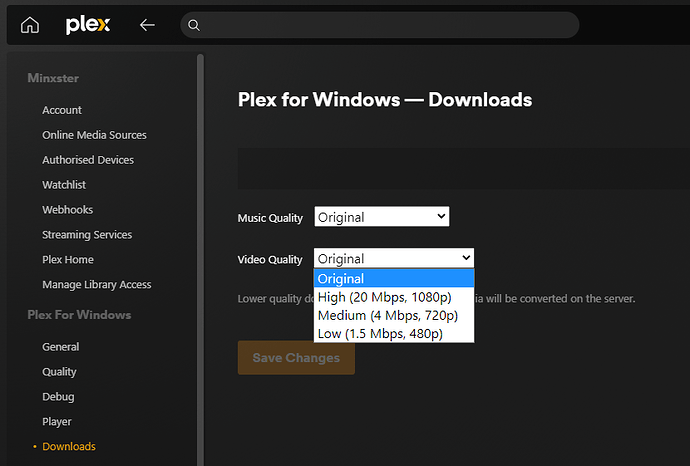Collapse the Video Quality dropdown

394,259
